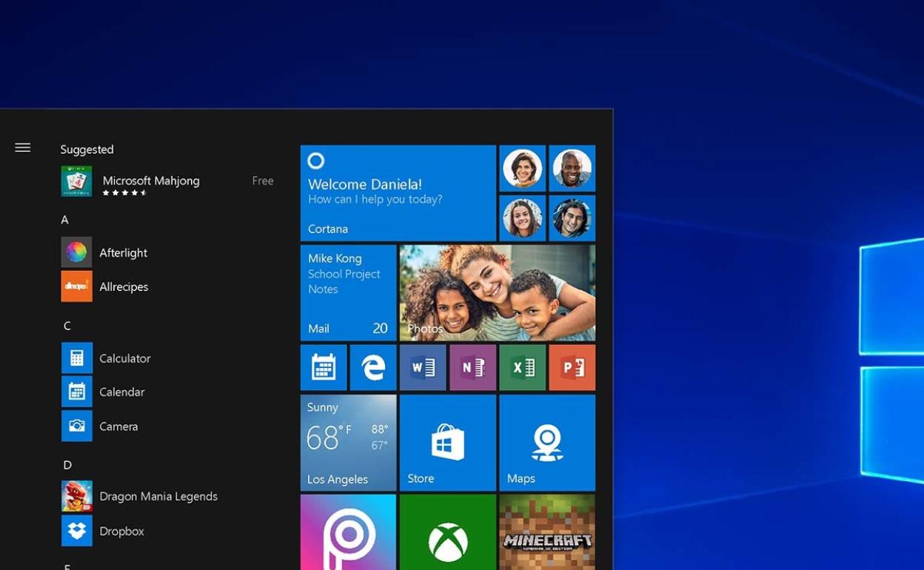Select Dropbox in the app list
Image resolution: width=924 pixels, height=570 pixels.
(121, 531)
